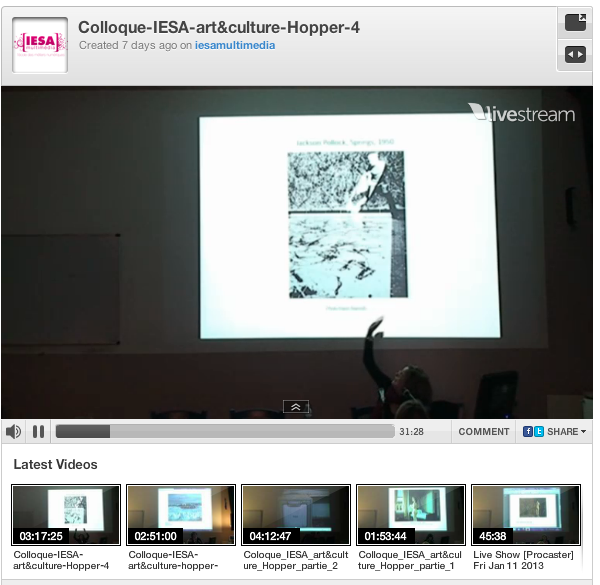Share video via Twitter icon
Viewport: 600px width, 585px height.
[539, 432]
